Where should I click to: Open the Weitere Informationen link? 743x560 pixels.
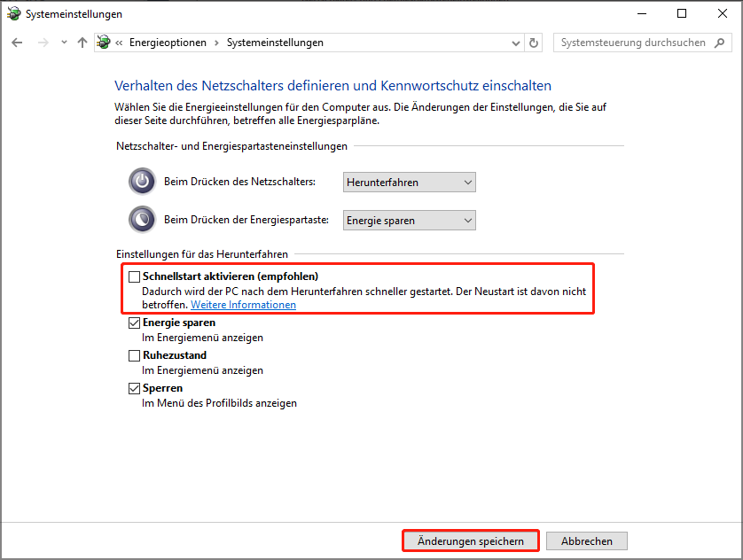[x=243, y=304]
